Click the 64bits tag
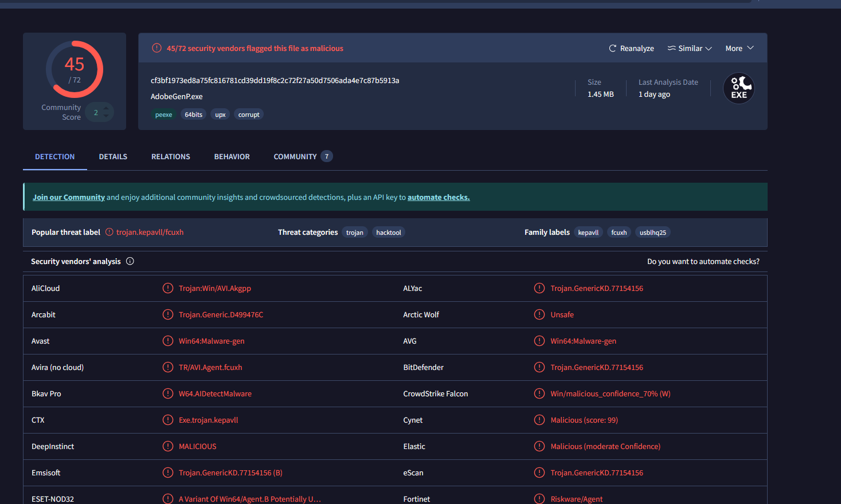 coord(194,115)
